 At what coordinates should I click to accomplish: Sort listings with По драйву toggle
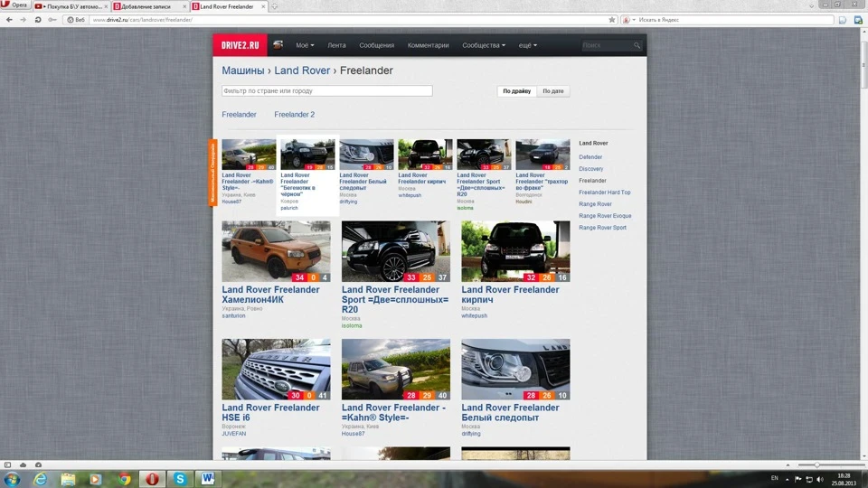pyautogui.click(x=516, y=90)
